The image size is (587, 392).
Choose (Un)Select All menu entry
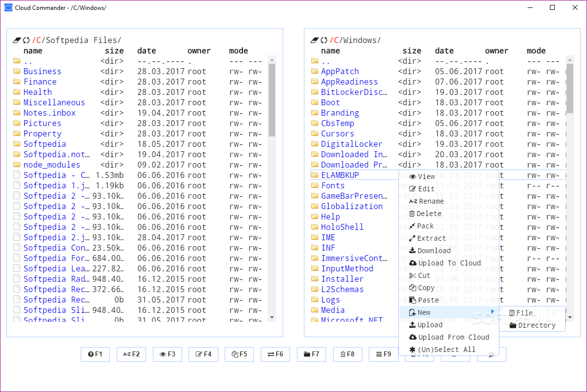coord(449,349)
